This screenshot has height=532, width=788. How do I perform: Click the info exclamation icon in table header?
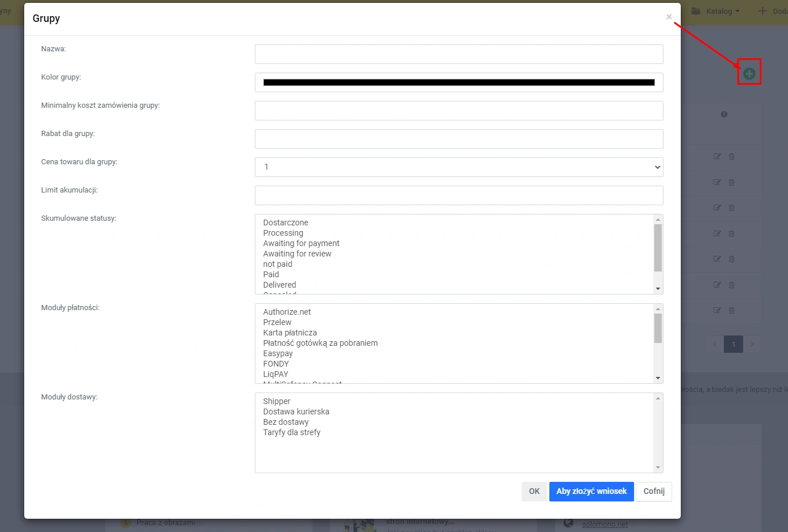pyautogui.click(x=724, y=114)
